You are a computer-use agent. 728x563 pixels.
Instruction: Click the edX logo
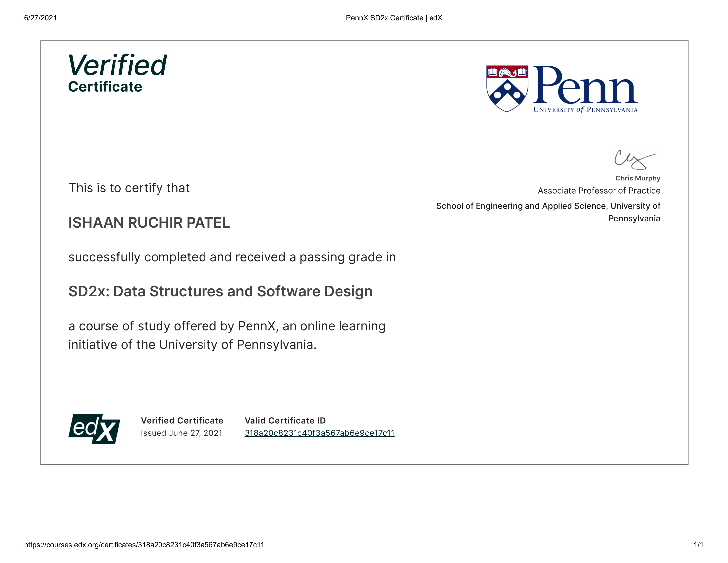[x=94, y=429]
